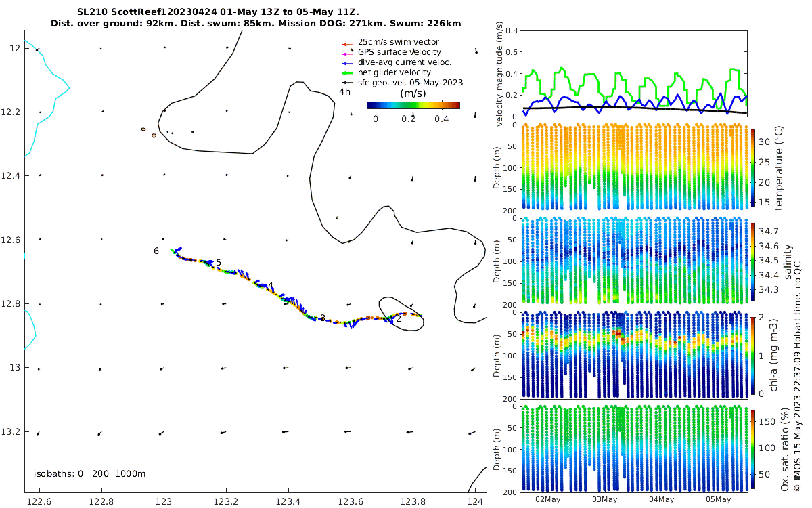The image size is (812, 508).
Task: Click the chl-a (mg m-3) colorbar
Action: (x=753, y=354)
